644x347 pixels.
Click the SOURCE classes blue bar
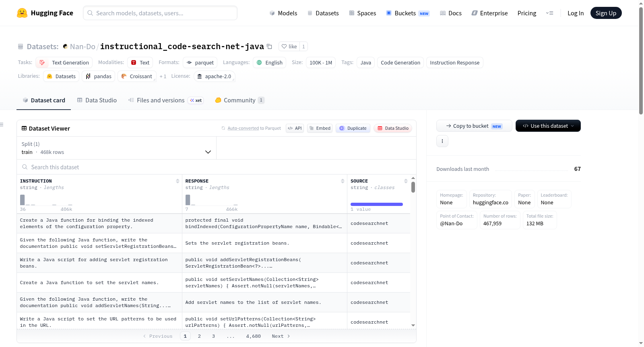pyautogui.click(x=377, y=204)
